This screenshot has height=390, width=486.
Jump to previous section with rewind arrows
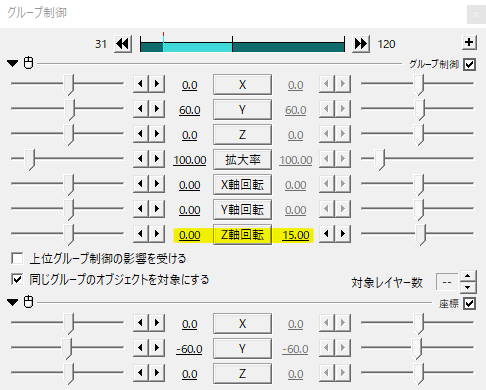click(123, 44)
